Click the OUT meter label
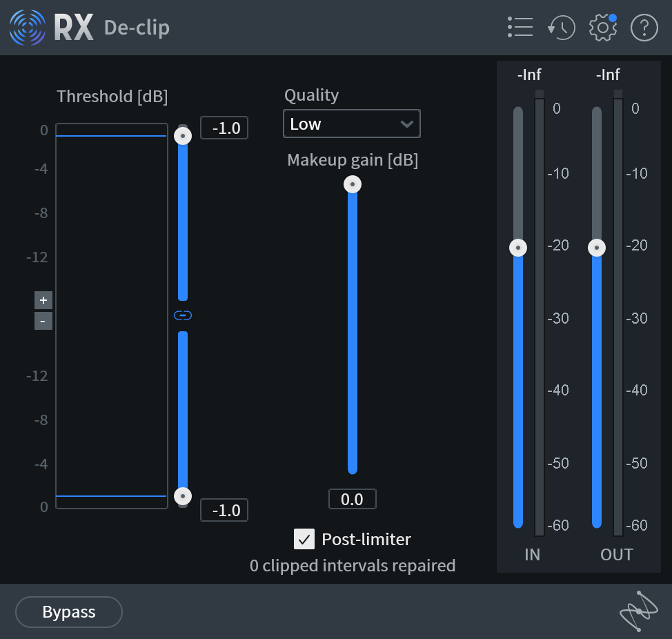The height and width of the screenshot is (639, 672). coord(616,554)
